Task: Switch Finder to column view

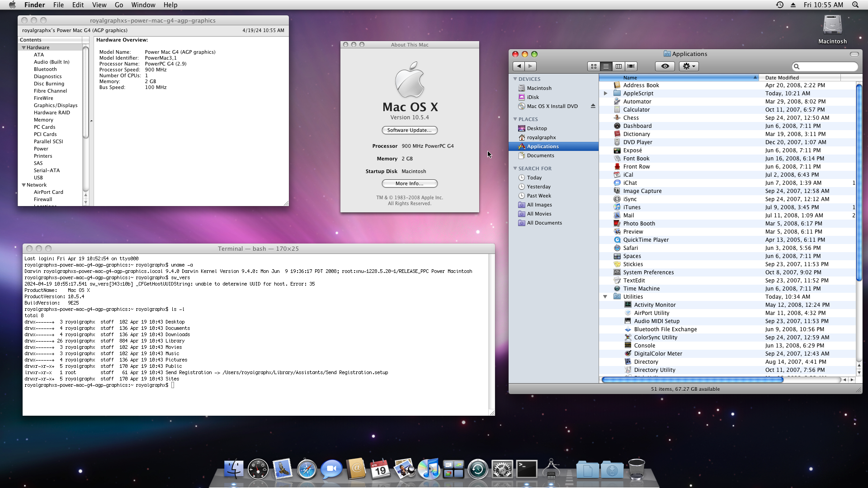Action: pos(618,66)
